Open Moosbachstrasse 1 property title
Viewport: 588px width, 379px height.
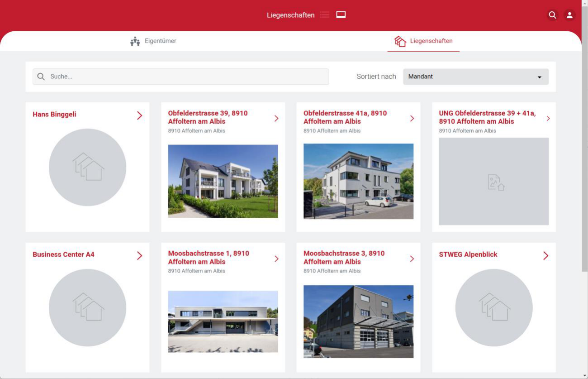point(209,258)
